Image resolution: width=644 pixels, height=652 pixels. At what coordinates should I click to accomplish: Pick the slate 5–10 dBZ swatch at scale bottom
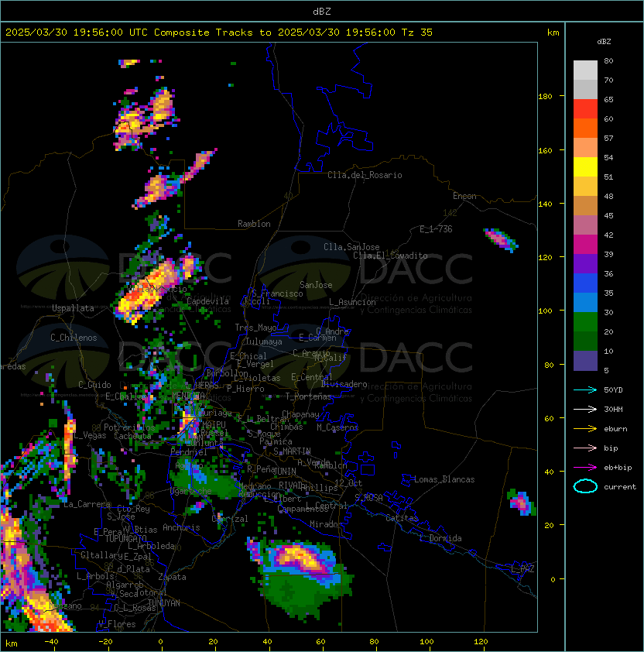pos(585,361)
